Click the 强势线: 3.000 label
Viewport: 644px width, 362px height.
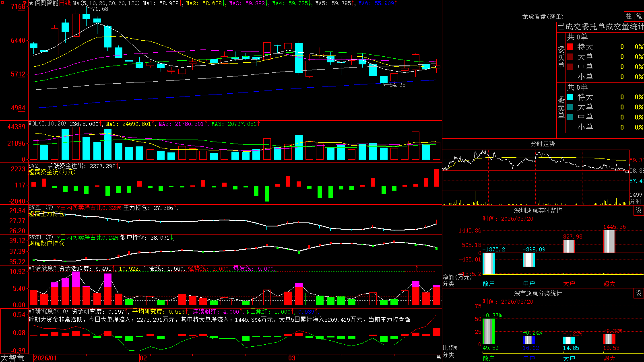[208, 269]
